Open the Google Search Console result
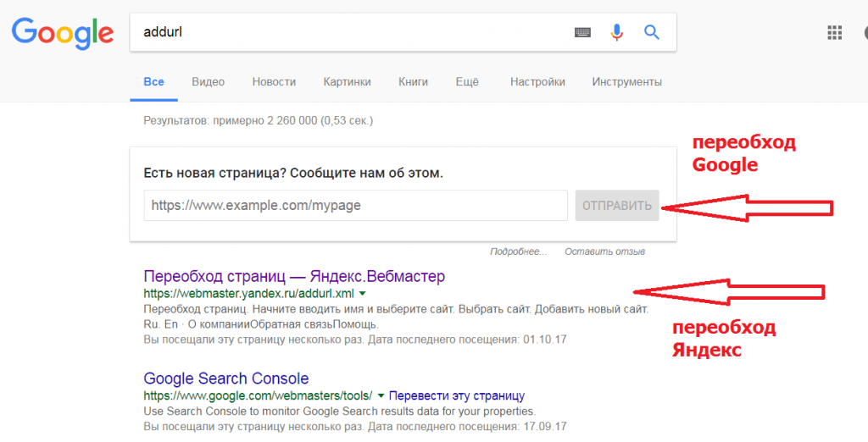This screenshot has height=442, width=868. click(x=225, y=378)
